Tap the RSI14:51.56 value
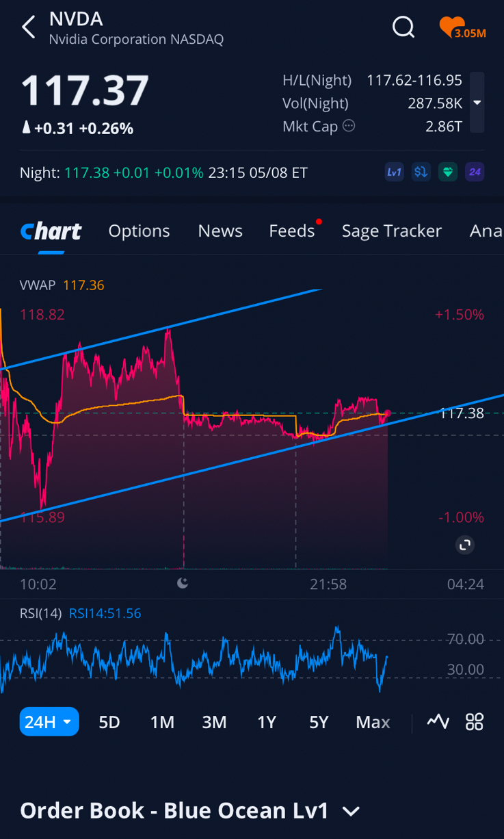Viewport: 504px width, 839px height. coord(105,613)
